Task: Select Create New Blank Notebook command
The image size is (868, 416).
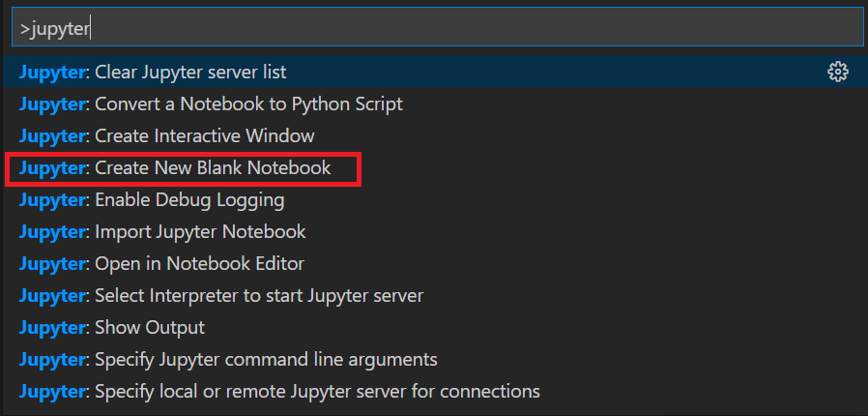Action: [434, 167]
